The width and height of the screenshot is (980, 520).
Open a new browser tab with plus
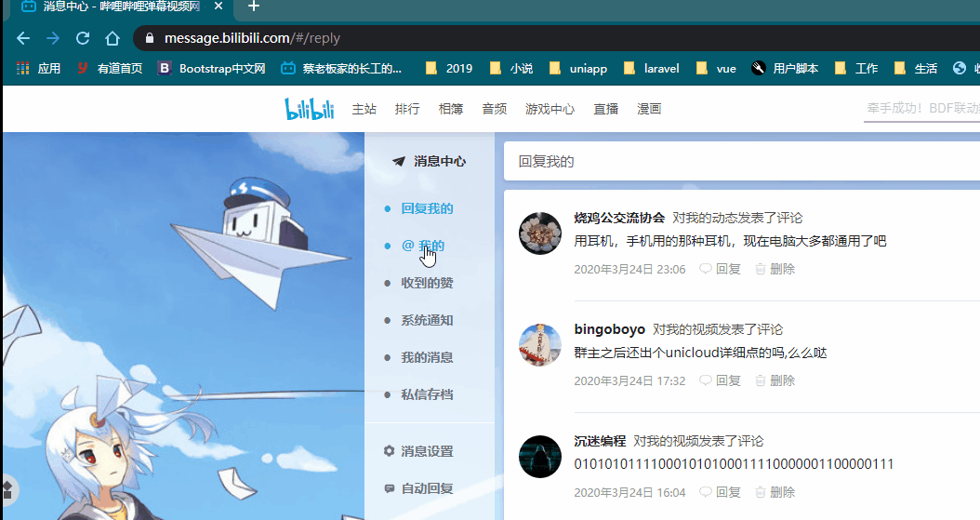253,7
